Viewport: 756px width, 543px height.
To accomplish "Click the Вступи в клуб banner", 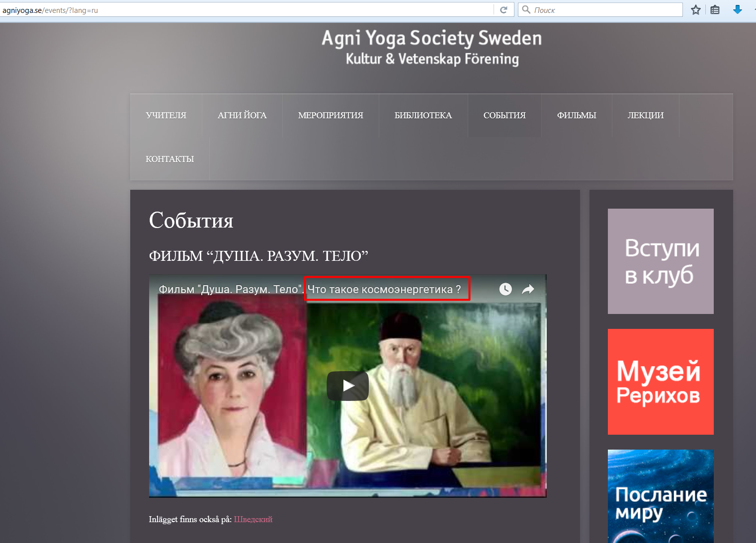I will click(661, 261).
